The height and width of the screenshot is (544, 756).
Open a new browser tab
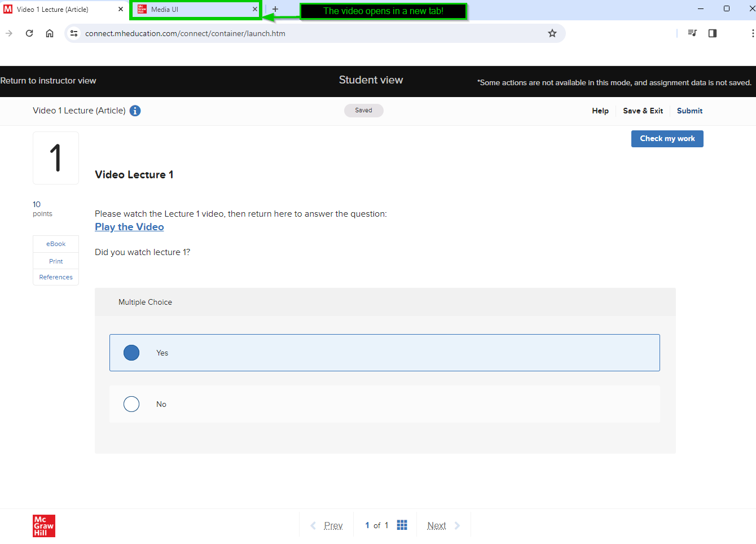click(x=275, y=10)
